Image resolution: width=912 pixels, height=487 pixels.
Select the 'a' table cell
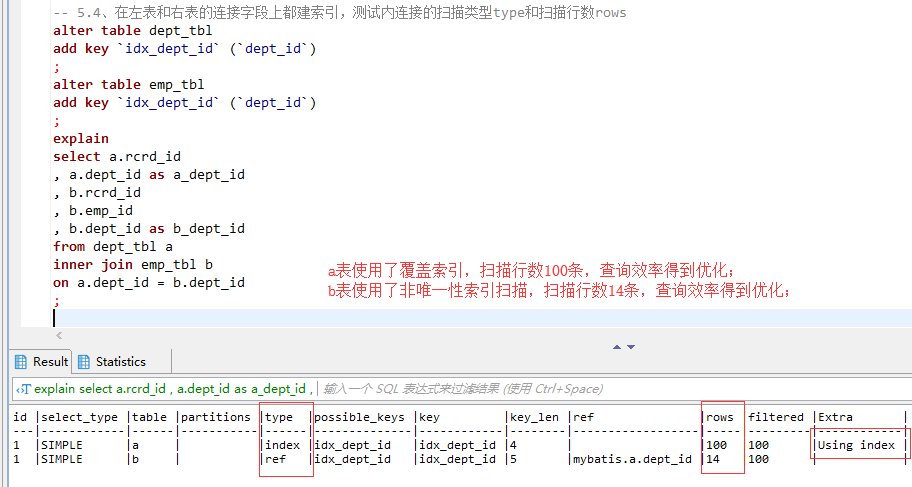coord(135,445)
